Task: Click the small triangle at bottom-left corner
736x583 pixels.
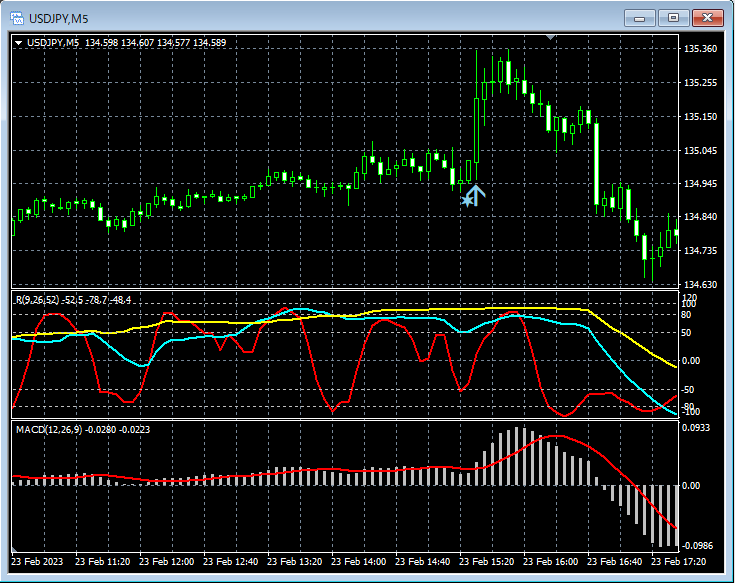Action: pos(15,551)
